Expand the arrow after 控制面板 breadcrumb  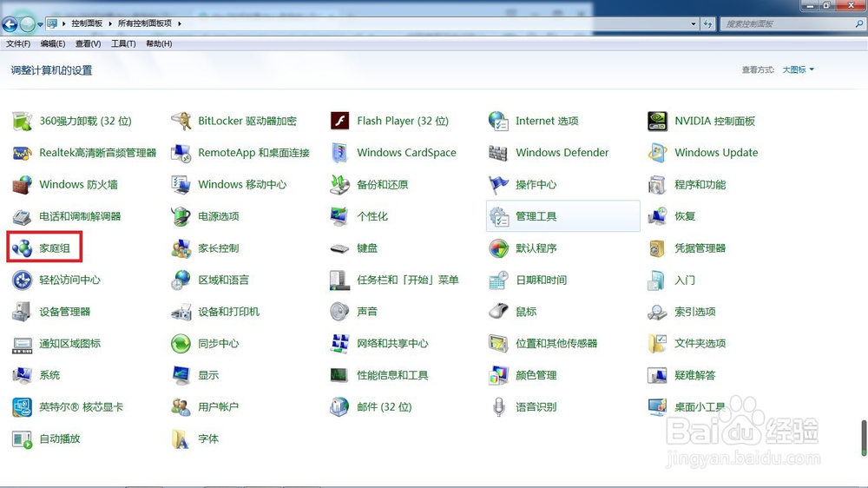coord(110,23)
